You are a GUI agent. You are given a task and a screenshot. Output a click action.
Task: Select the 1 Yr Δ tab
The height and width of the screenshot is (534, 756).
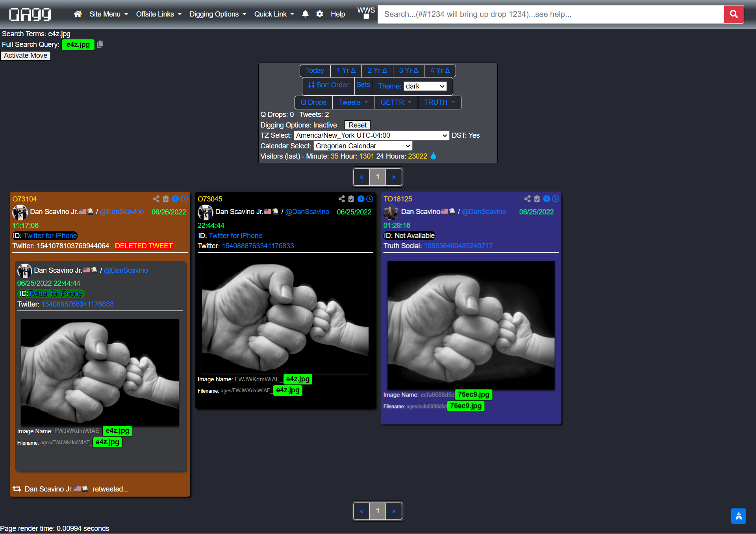(346, 70)
